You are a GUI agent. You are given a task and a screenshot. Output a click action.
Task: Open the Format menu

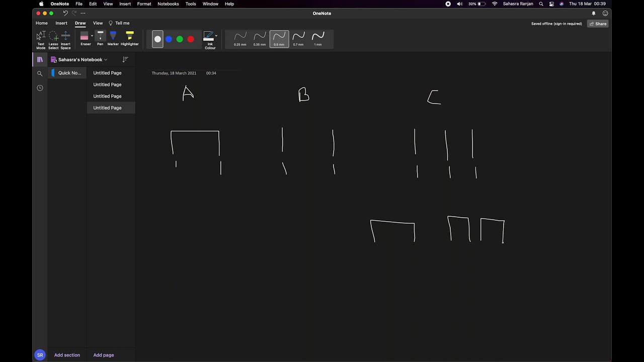(144, 4)
